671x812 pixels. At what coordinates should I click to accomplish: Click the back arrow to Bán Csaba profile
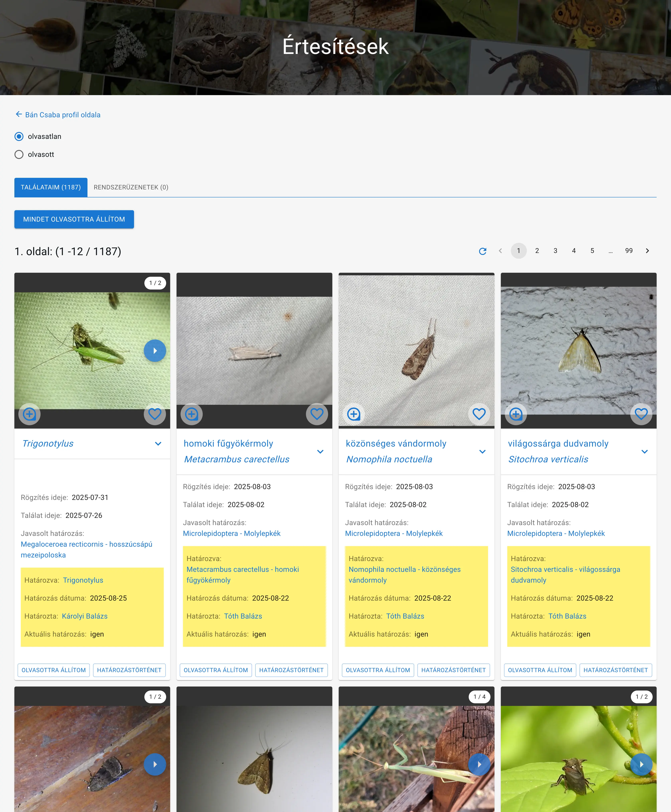19,114
